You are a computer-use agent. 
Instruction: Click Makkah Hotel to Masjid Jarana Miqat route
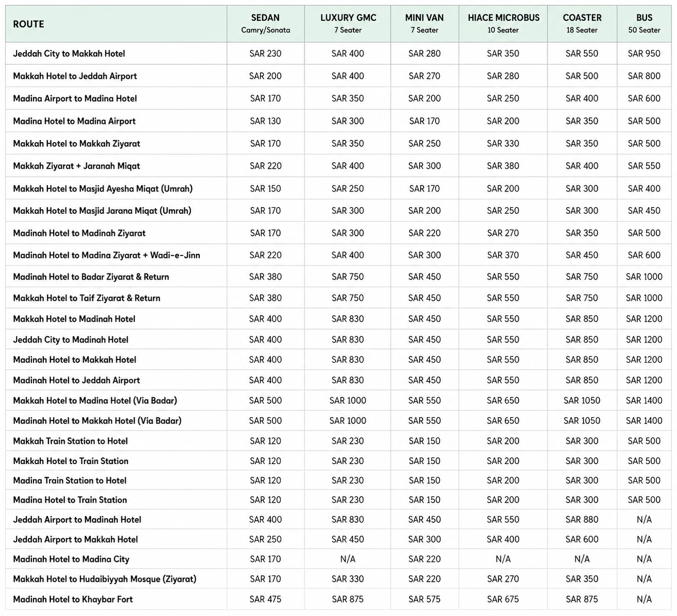pyautogui.click(x=102, y=211)
